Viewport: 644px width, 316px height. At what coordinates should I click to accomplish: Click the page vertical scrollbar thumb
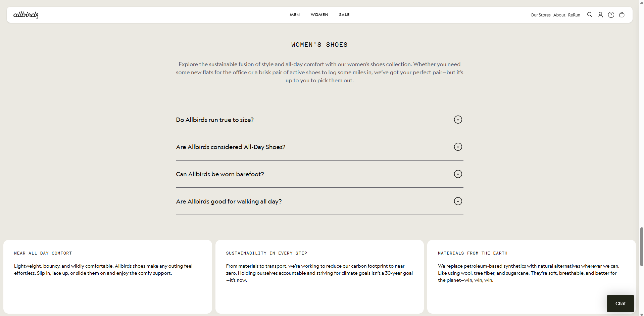click(642, 247)
